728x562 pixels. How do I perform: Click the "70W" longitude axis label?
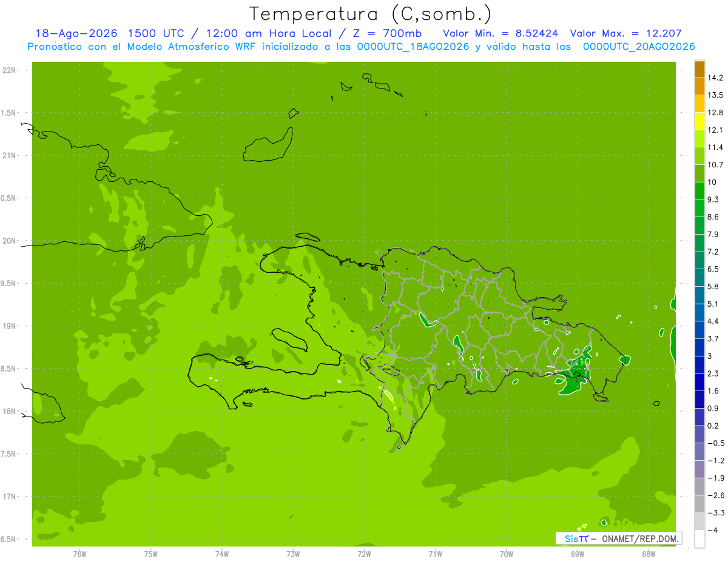(x=507, y=554)
